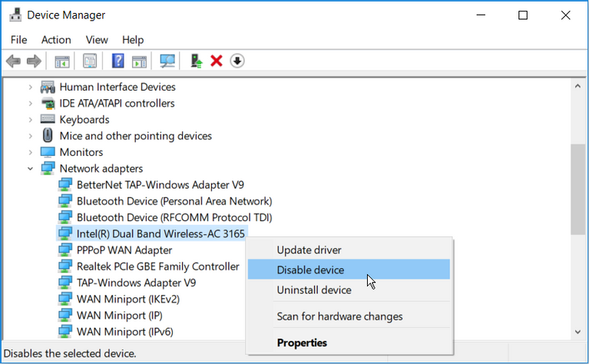Click the Properties toolbar icon
Viewport: 589px width, 364px height.
pyautogui.click(x=90, y=61)
